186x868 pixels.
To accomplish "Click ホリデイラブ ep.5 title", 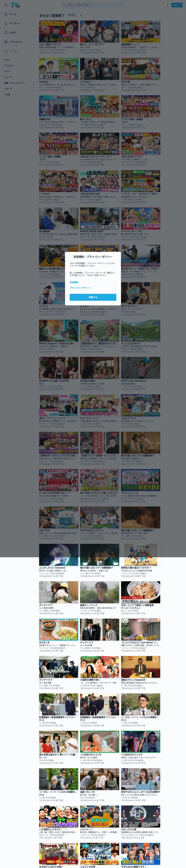I will 87,643.
